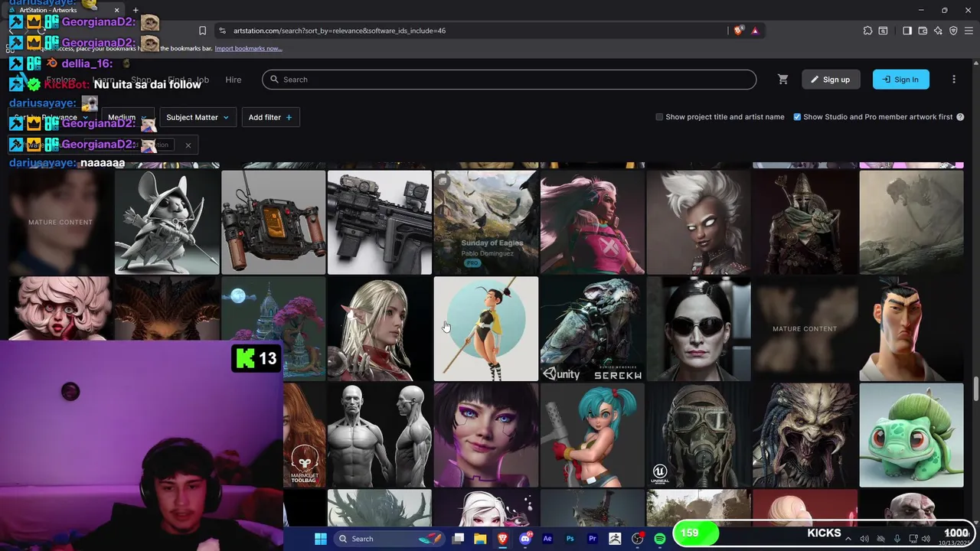Click the Sign In button

coord(900,80)
